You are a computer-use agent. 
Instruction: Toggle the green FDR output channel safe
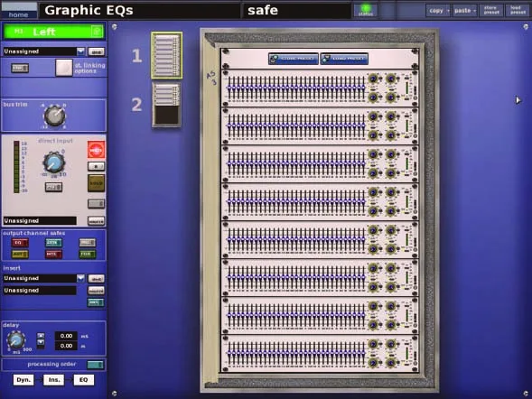(x=88, y=254)
